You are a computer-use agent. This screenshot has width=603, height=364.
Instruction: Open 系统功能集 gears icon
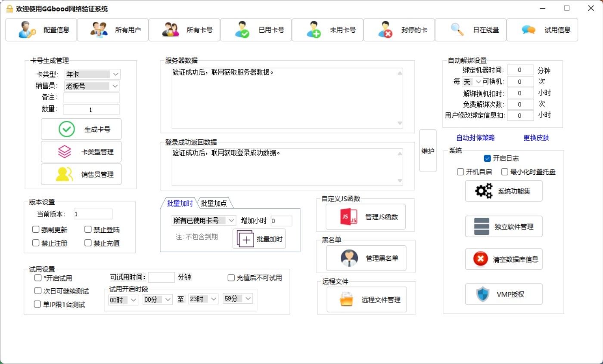pos(483,191)
